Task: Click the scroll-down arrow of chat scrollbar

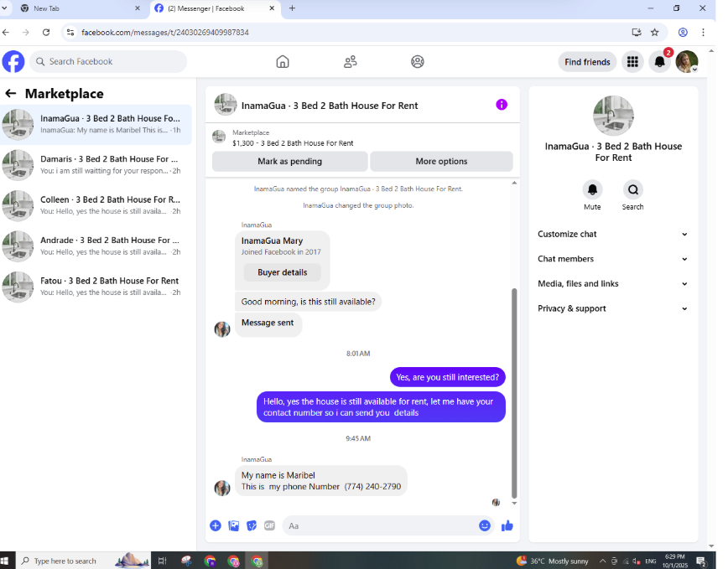Action: (514, 503)
